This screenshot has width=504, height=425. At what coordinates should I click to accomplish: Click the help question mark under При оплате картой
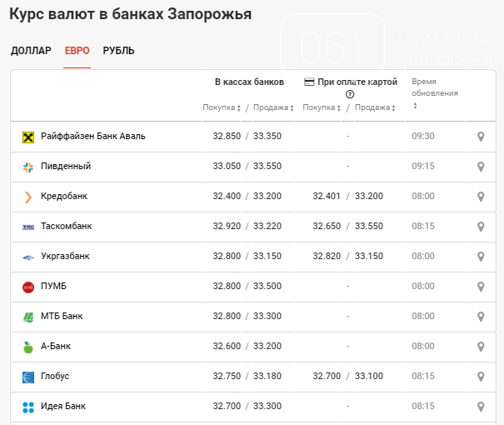(350, 94)
